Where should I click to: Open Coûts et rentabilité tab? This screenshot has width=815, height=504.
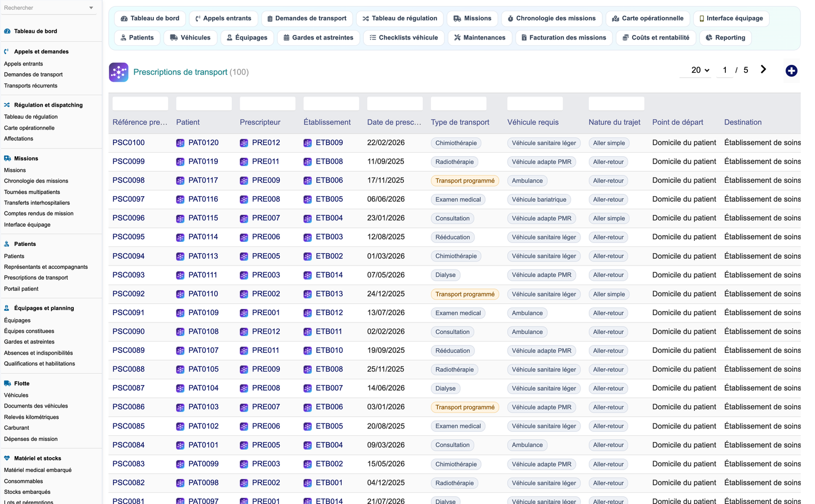(656, 38)
